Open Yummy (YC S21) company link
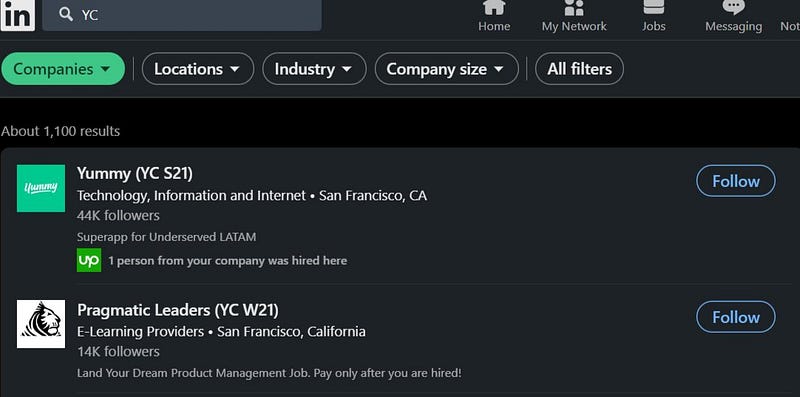The width and height of the screenshot is (800, 397). 135,174
